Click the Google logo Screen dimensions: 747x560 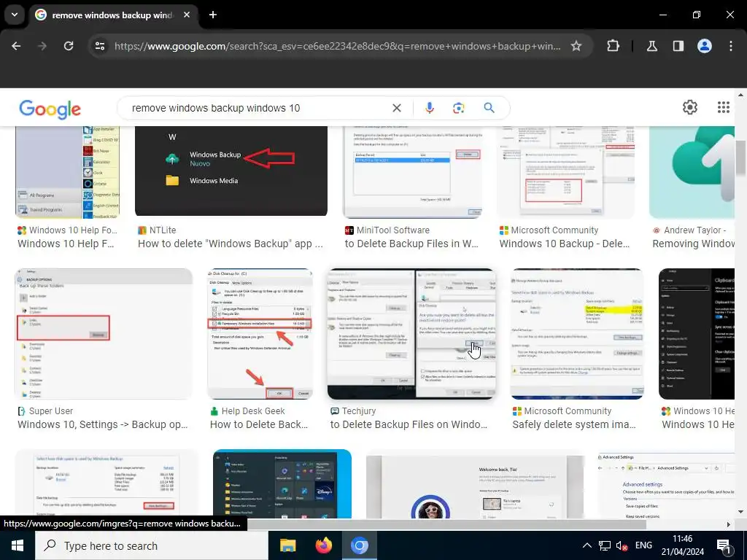tap(50, 109)
